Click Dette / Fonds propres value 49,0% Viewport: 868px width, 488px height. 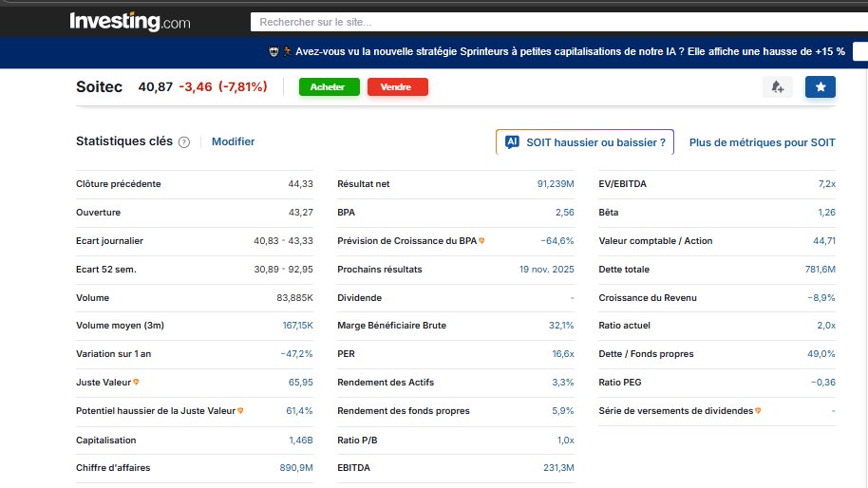point(821,353)
